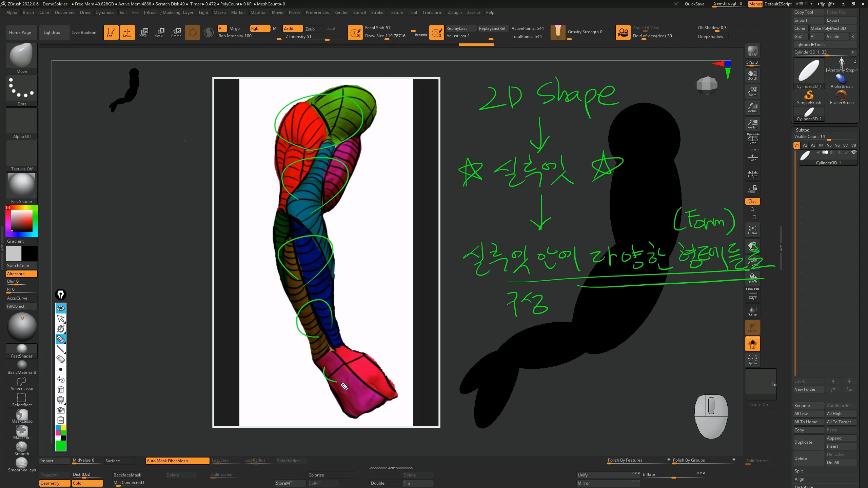868x488 pixels.
Task: Expand the Subtool palette header
Action: [803, 130]
